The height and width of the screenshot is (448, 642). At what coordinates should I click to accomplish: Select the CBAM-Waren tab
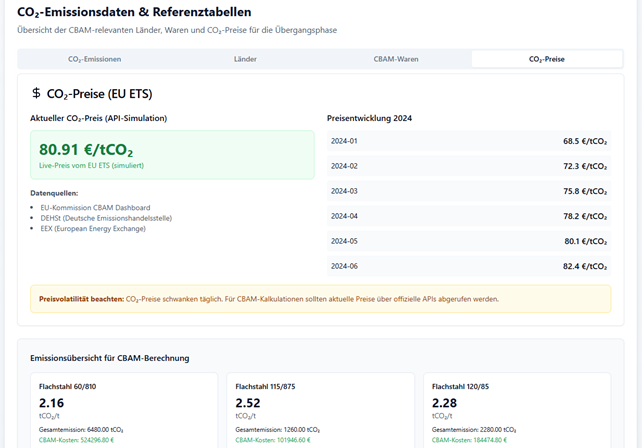396,59
